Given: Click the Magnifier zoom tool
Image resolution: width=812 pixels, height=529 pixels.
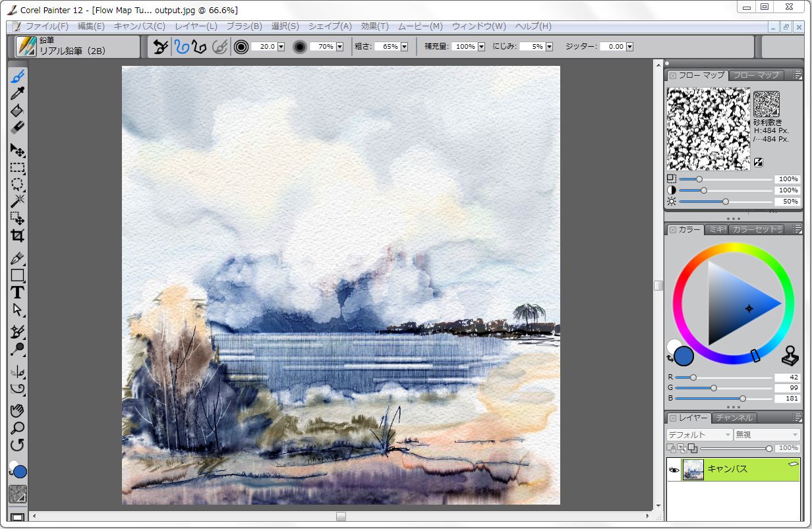Looking at the screenshot, I should (18, 428).
